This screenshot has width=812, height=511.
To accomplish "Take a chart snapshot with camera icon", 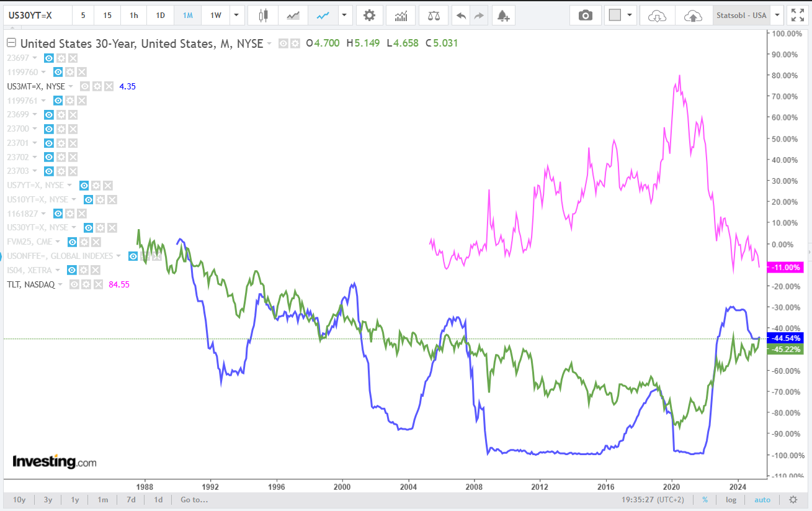I will [x=585, y=16].
